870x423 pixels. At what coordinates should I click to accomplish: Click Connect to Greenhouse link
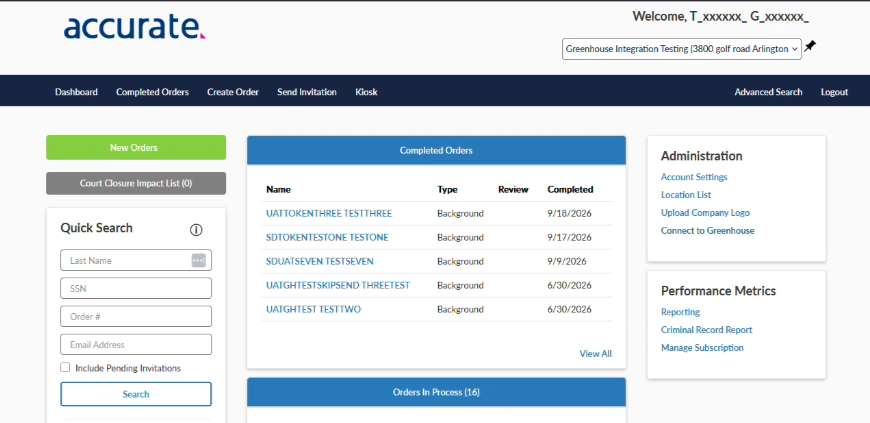(707, 230)
